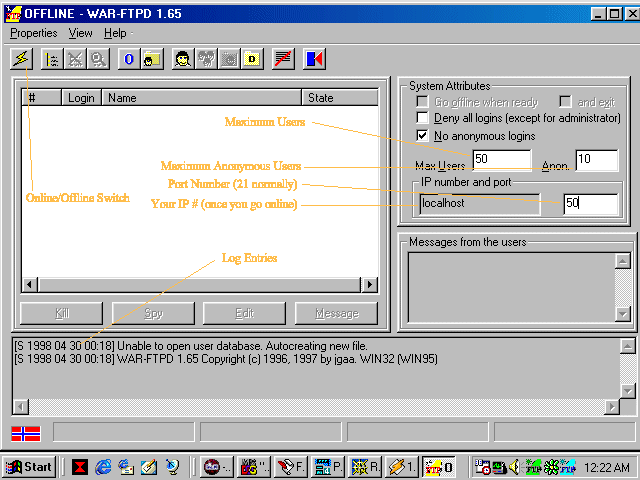The image size is (640, 480).
Task: Click the Edit button
Action: pyautogui.click(x=244, y=313)
